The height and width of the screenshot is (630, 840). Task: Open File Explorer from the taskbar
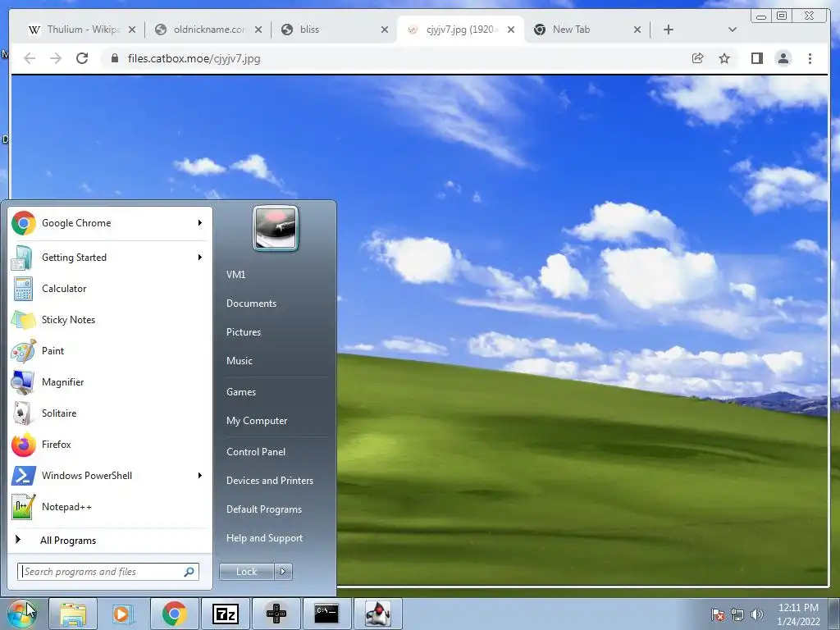tap(73, 614)
